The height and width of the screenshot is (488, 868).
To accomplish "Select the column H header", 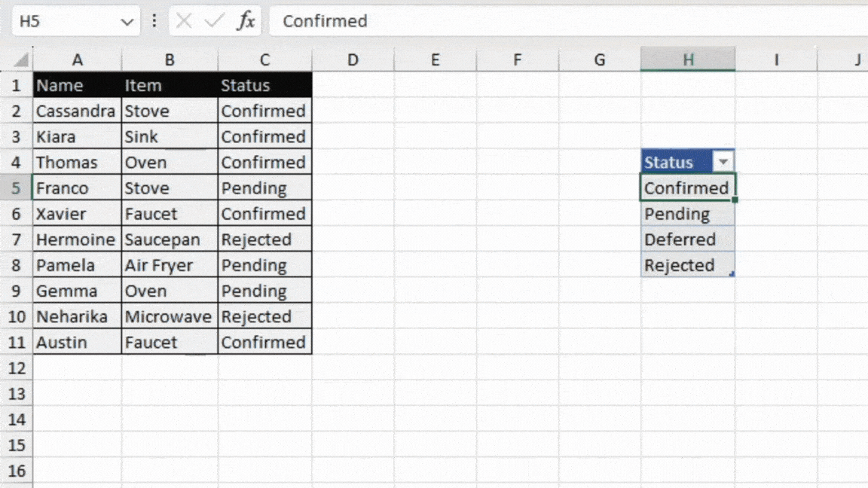I will 687,59.
